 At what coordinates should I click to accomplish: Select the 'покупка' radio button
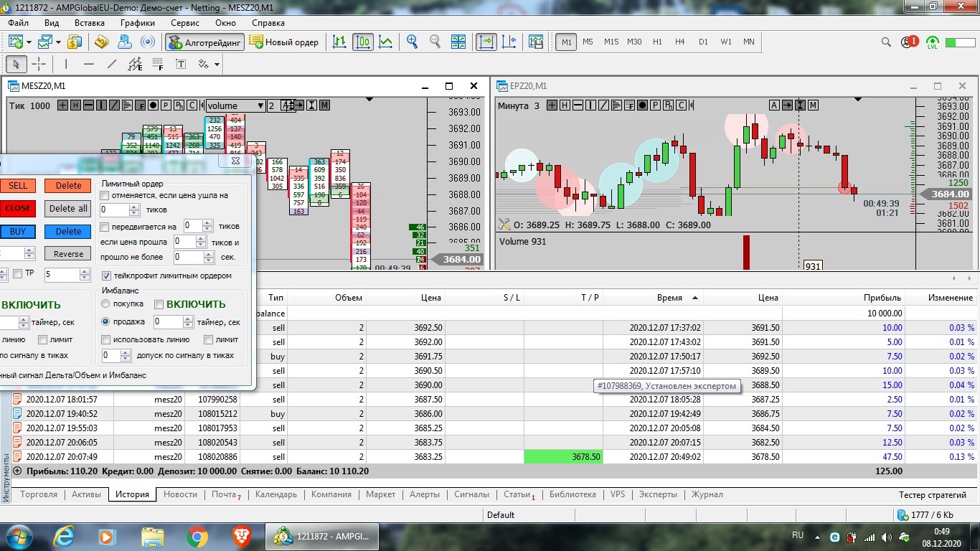point(105,304)
